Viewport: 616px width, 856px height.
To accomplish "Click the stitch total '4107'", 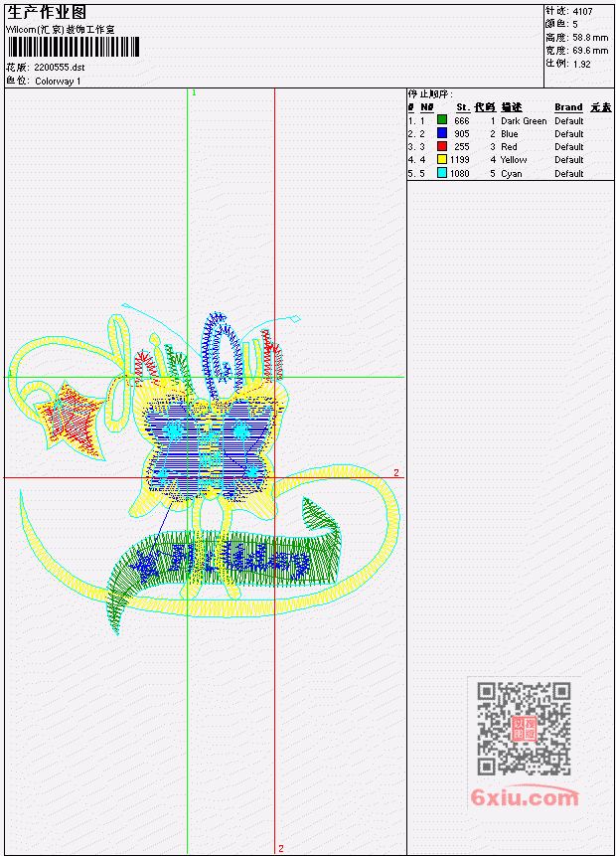I will click(582, 11).
